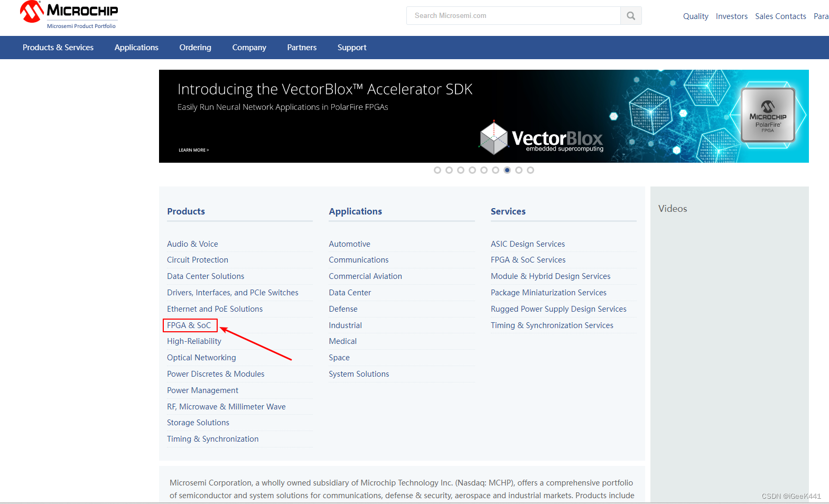Open Audio & Voice products
Viewport: 829px width, 504px height.
[x=192, y=244]
